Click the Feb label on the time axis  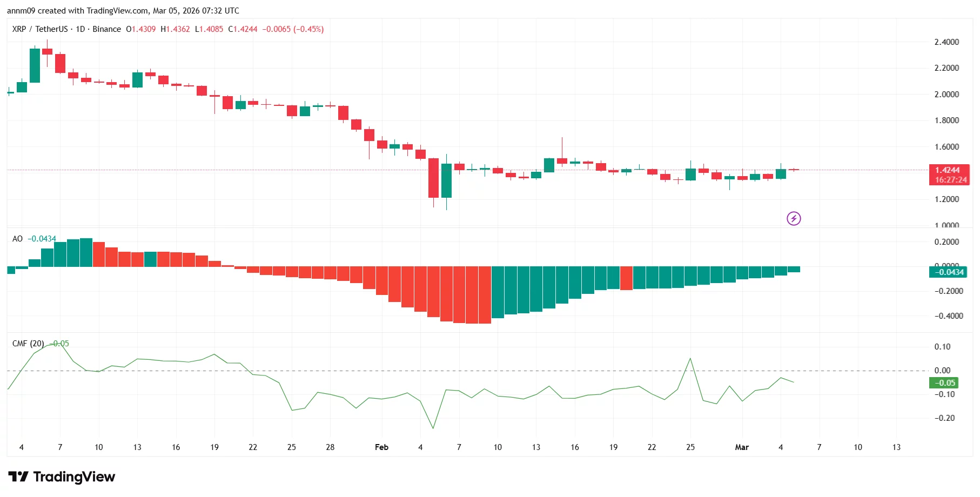[x=381, y=447]
